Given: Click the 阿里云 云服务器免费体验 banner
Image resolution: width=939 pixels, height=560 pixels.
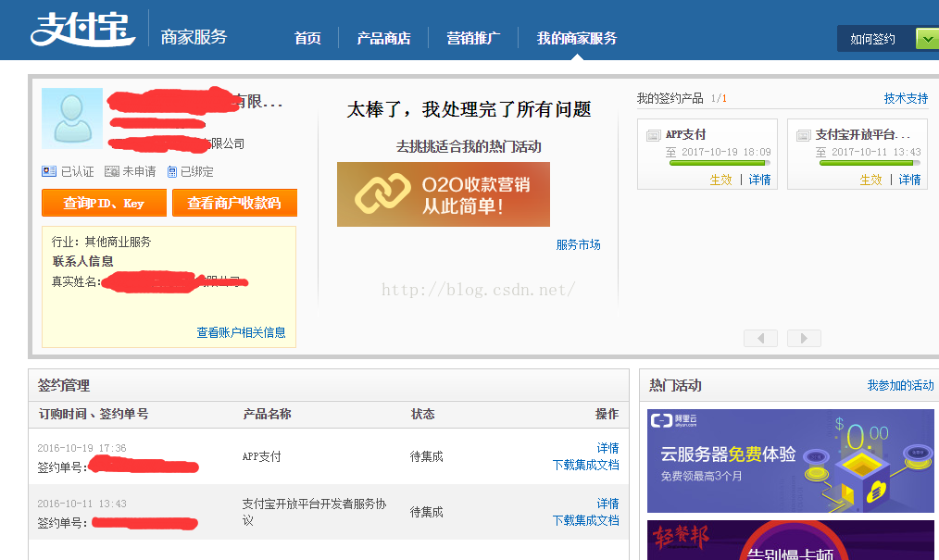Looking at the screenshot, I should pos(791,461).
